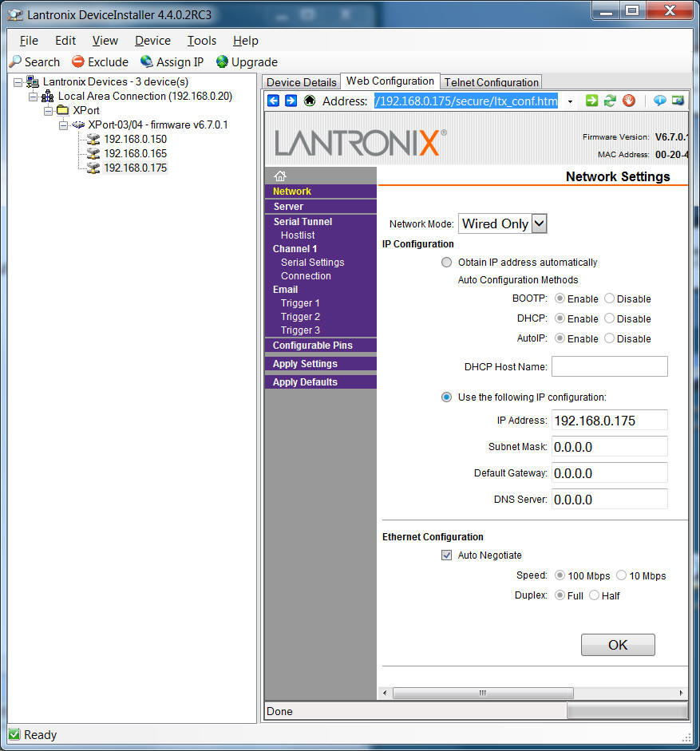Click the Lantronix Devices root computer icon
Screen dimensions: 700x751
(33, 81)
